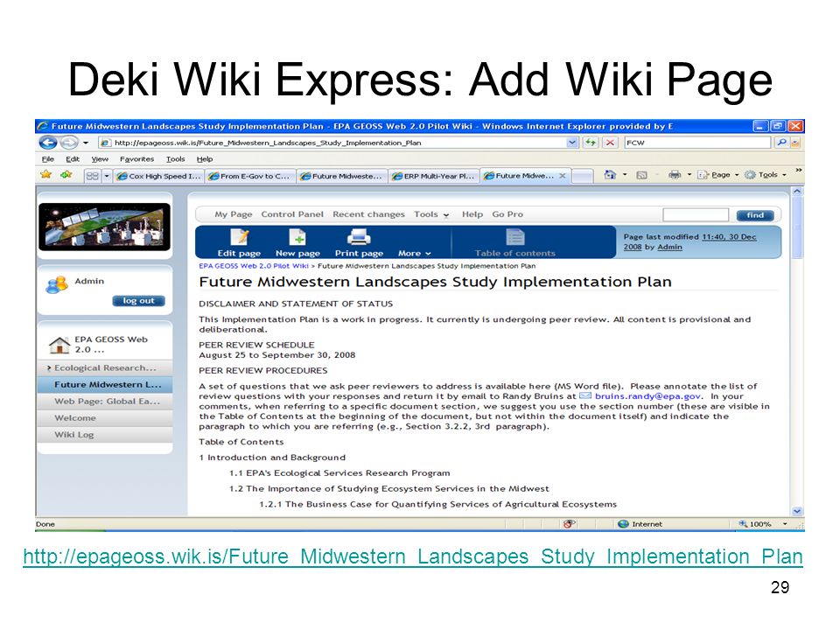This screenshot has height=630, width=840.
Task: Close the active Future Midwe... tab
Action: [x=562, y=175]
